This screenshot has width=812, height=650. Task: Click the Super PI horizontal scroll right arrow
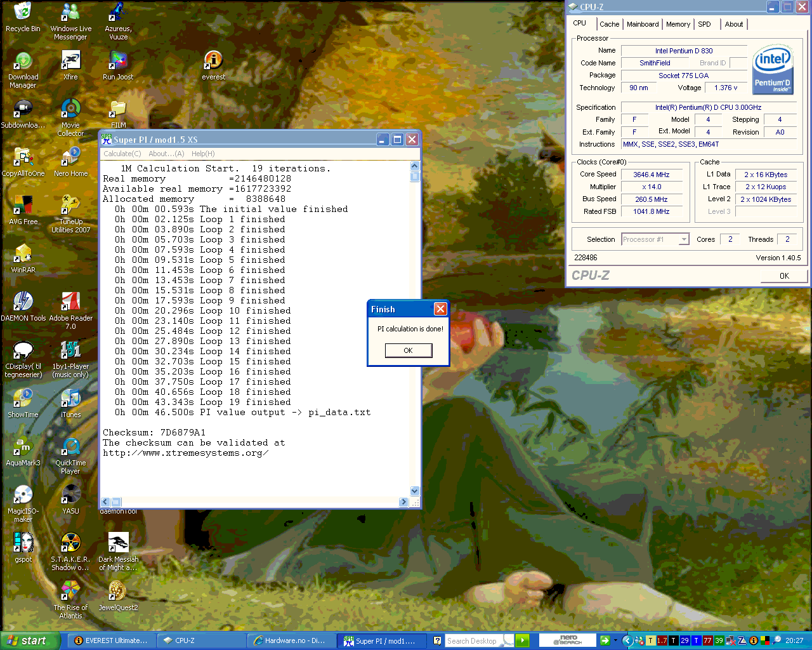[403, 502]
